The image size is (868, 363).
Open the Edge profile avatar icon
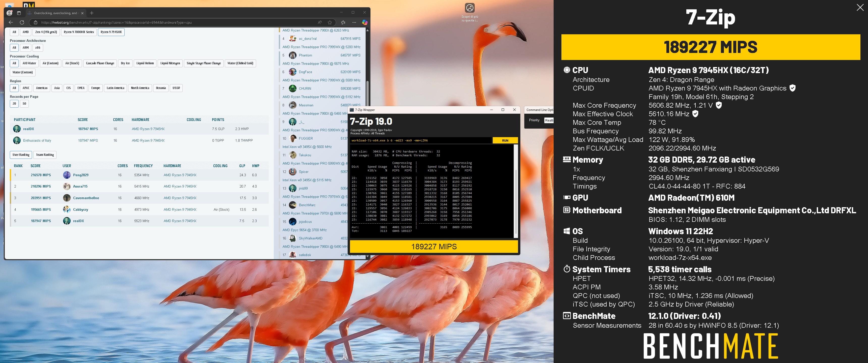click(9, 13)
